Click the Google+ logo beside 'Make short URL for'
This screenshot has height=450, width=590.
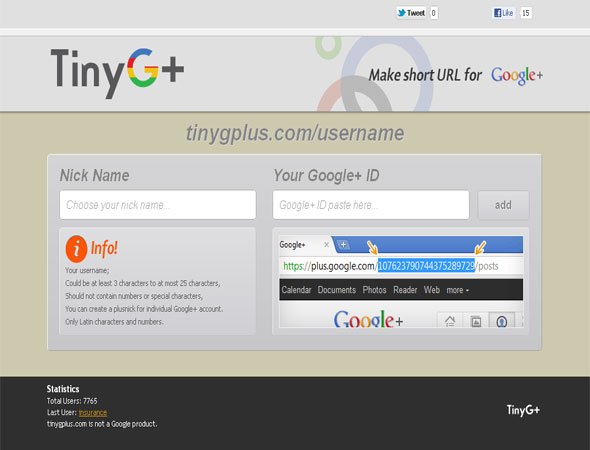[517, 76]
